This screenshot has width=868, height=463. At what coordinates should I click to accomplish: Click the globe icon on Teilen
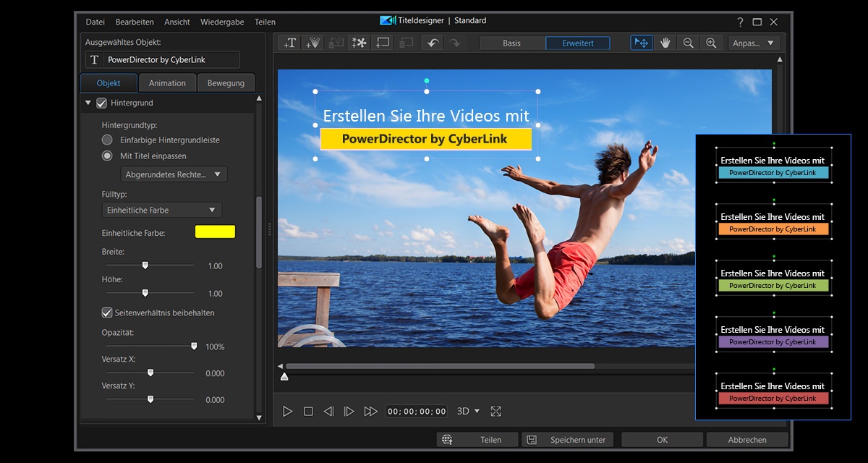(x=447, y=439)
